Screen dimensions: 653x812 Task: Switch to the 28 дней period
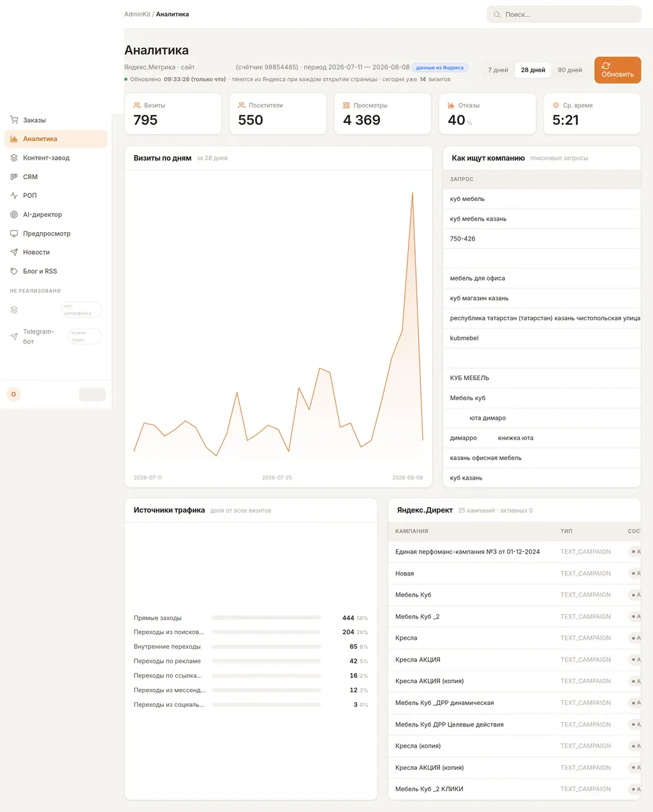(x=533, y=70)
